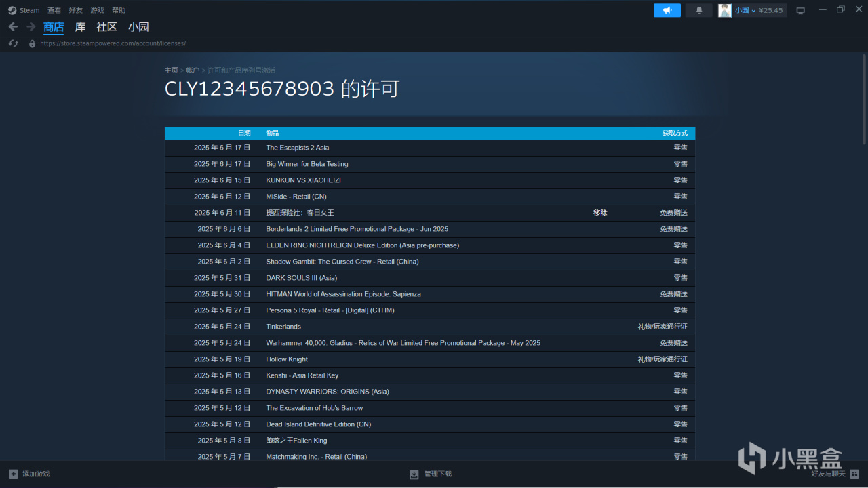The image size is (868, 488).
Task: Click the page vertical scrollbar
Action: click(864, 99)
